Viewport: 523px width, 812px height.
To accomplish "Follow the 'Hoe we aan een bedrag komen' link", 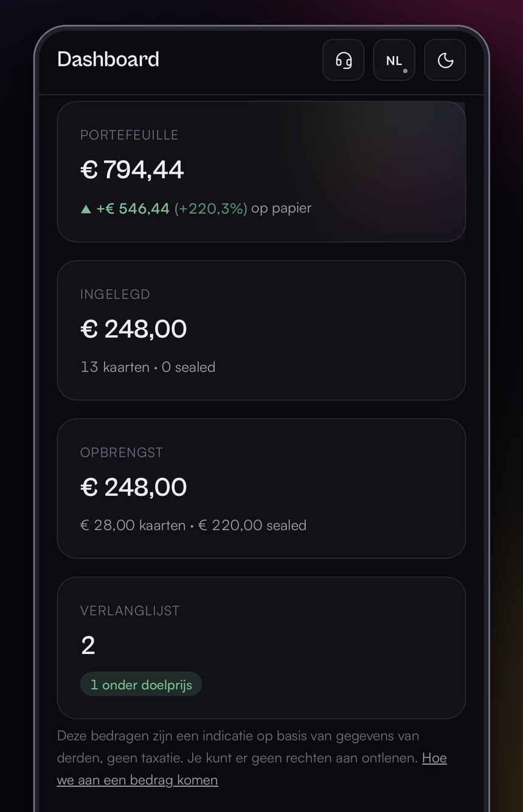I will click(252, 769).
